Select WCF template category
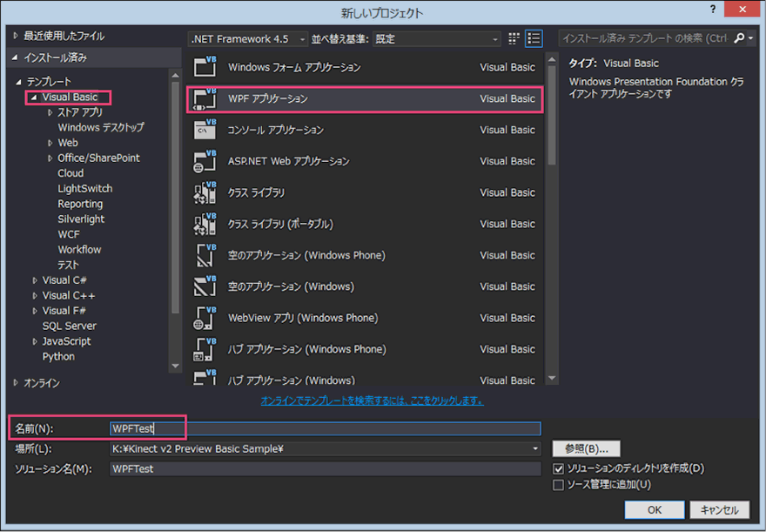 [69, 234]
